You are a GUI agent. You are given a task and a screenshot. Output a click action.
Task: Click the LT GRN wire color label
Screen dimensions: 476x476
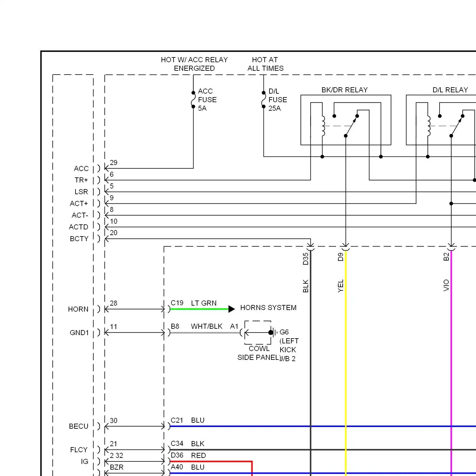[204, 303]
